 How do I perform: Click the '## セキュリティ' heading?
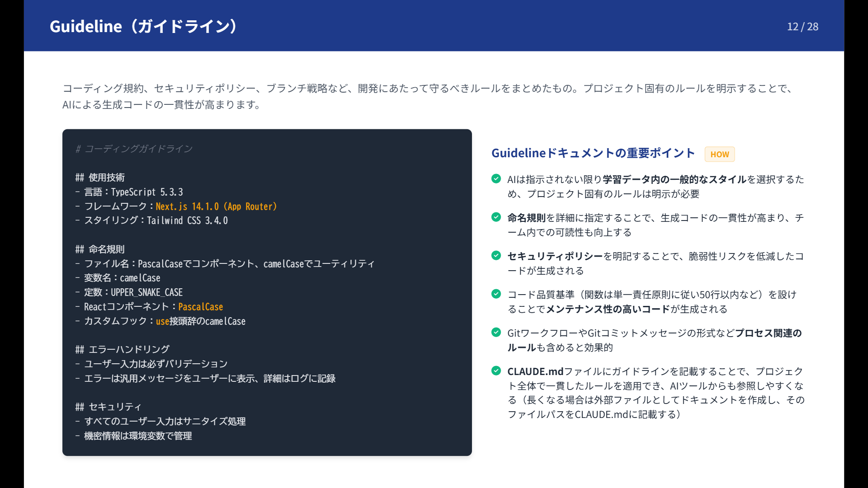(108, 407)
